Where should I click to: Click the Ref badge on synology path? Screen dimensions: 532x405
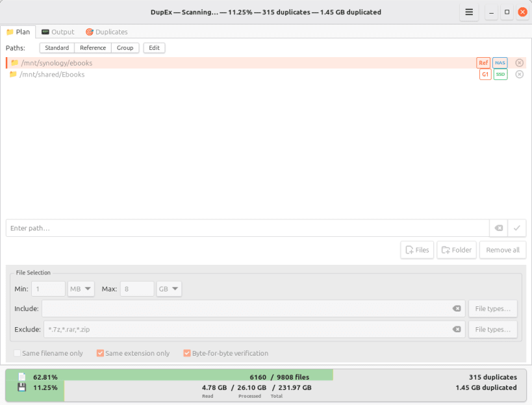(x=483, y=63)
